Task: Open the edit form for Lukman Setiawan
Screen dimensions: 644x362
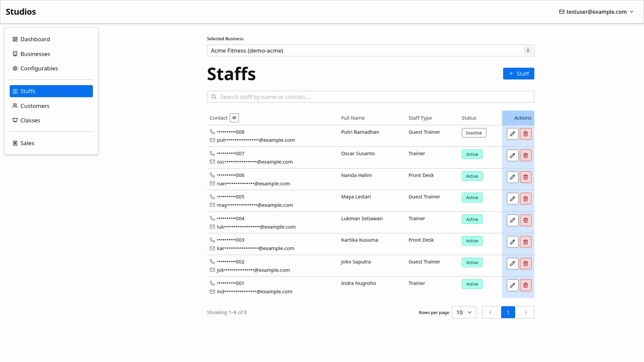Action: [x=513, y=220]
